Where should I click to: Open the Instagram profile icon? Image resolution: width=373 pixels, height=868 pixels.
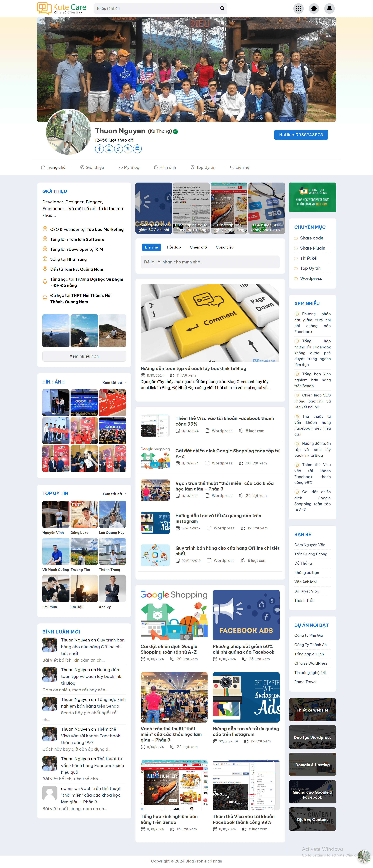click(109, 149)
